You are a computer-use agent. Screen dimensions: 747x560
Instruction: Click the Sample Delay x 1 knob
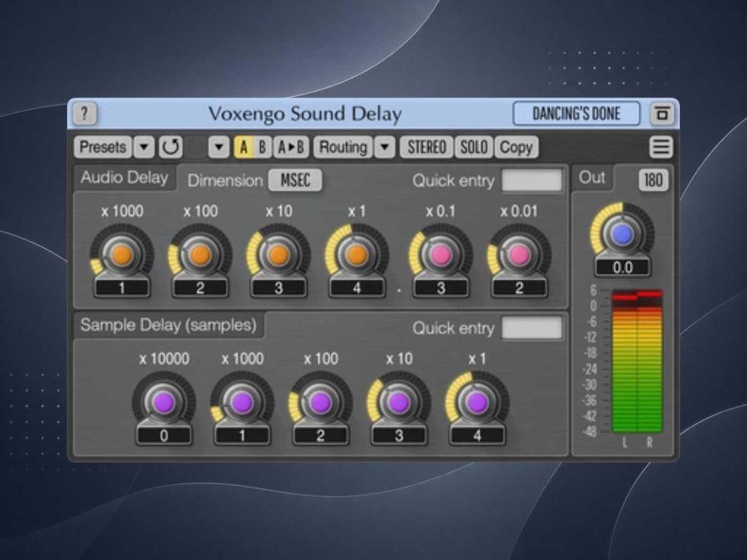coord(477,402)
